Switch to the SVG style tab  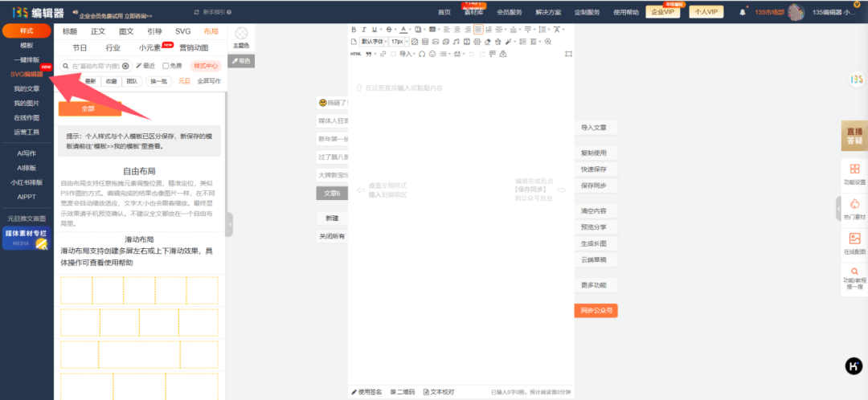coord(182,31)
